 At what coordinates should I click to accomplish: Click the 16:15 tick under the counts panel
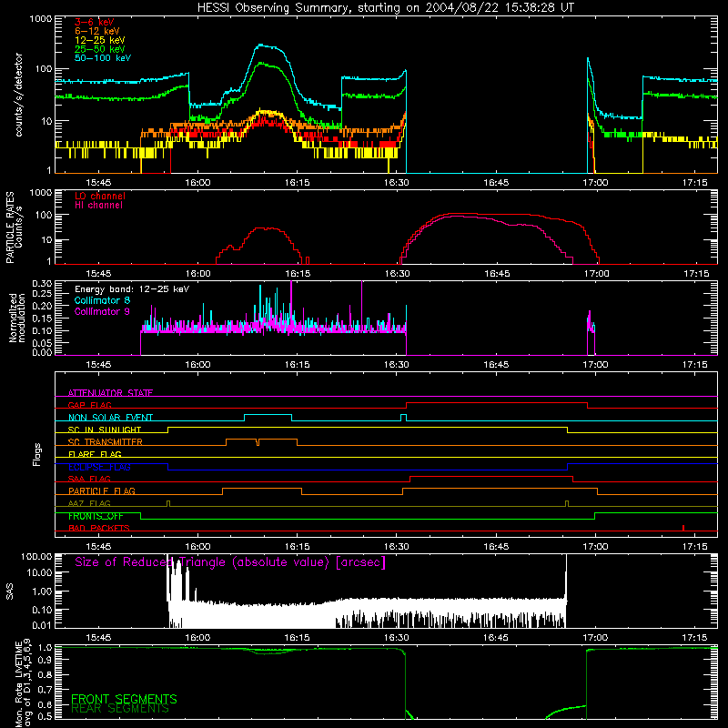tap(298, 183)
